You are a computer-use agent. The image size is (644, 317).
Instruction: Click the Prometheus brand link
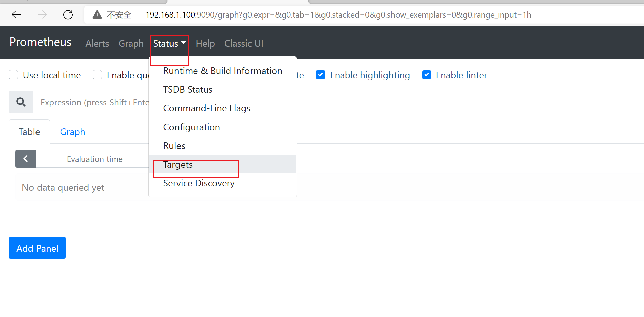[41, 42]
